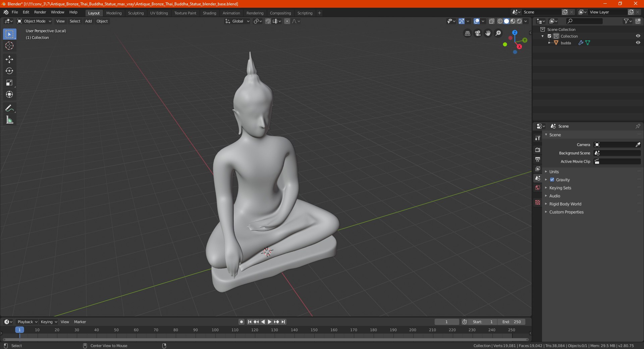644x349 pixels.
Task: Switch to the Modeling workspace tab
Action: click(114, 13)
